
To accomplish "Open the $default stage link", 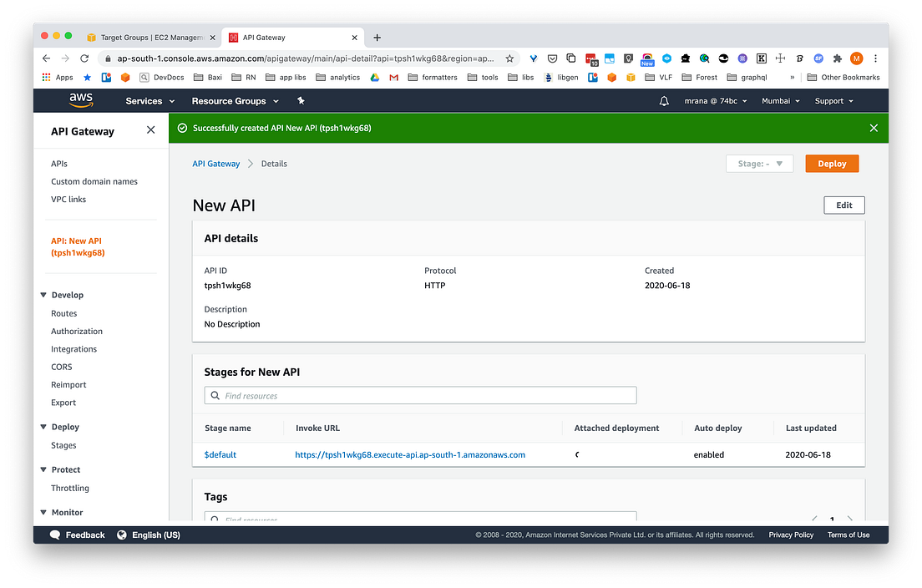I will [220, 454].
